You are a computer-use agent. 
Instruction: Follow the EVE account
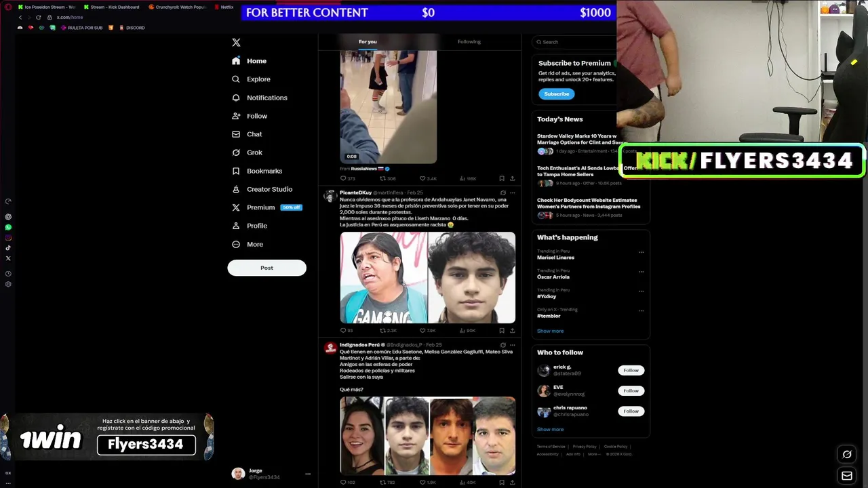pos(631,391)
